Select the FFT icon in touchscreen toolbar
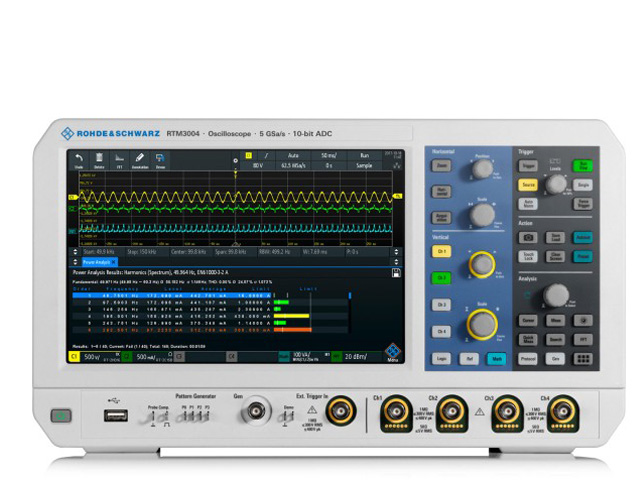Viewport: 640px width, 480px height. click(119, 160)
